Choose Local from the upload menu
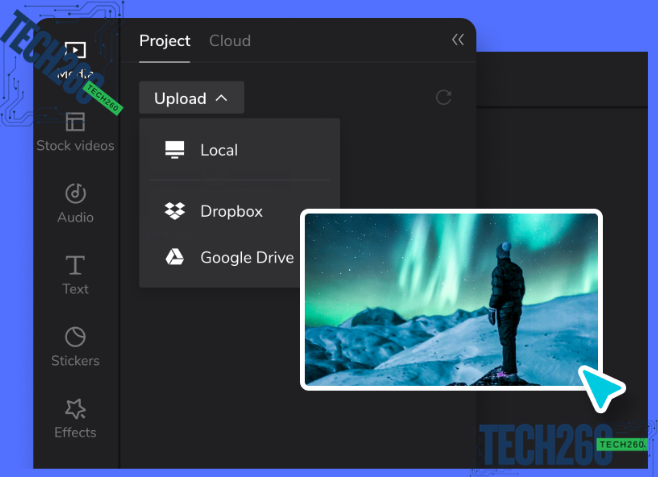Image resolution: width=658 pixels, height=477 pixels. click(219, 150)
